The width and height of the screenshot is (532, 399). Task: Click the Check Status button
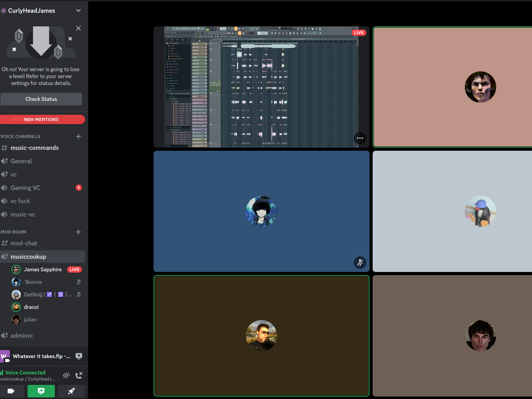pos(41,99)
